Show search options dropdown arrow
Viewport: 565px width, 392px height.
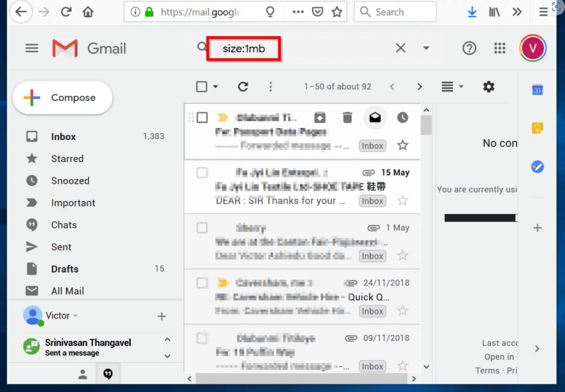pos(426,48)
